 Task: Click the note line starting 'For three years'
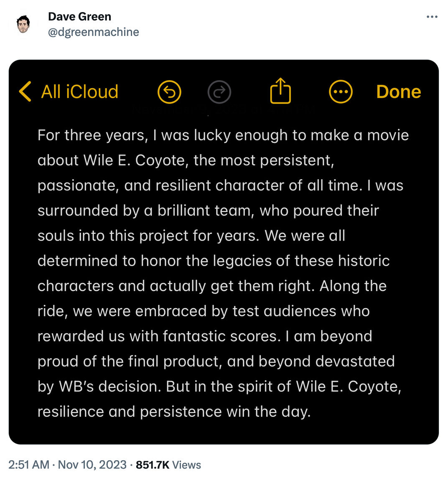click(x=223, y=135)
